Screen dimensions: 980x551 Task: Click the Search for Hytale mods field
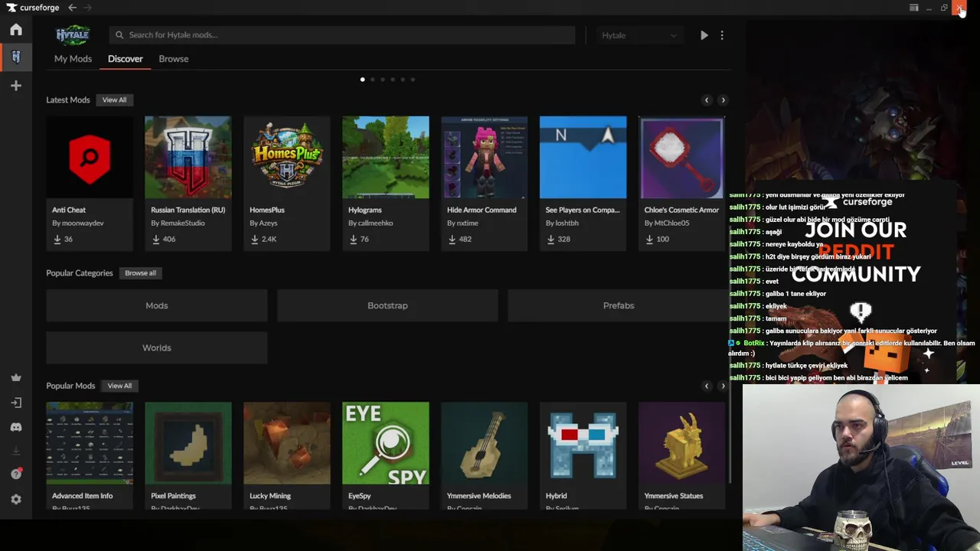tap(342, 35)
